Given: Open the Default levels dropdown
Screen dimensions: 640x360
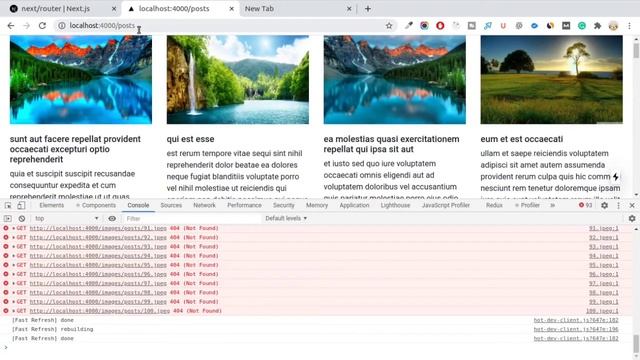Looking at the screenshot, I should click(x=286, y=218).
